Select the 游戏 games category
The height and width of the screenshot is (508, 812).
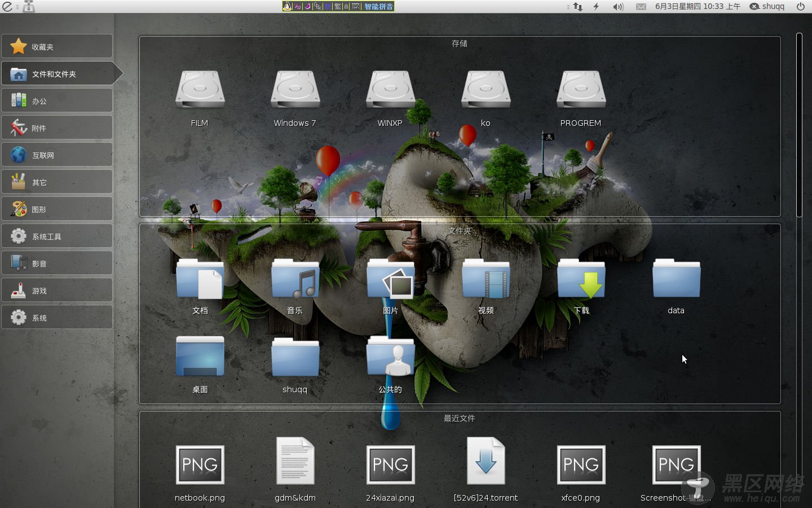pyautogui.click(x=57, y=290)
